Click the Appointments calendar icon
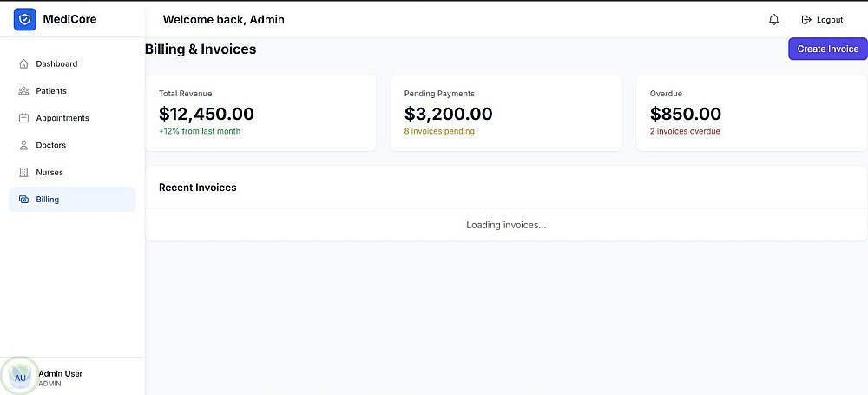 pos(23,118)
